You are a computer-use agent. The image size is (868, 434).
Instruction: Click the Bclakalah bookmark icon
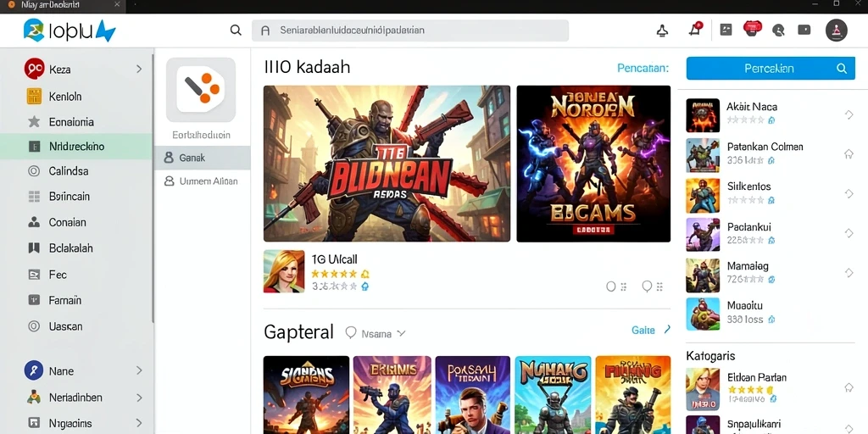point(34,248)
